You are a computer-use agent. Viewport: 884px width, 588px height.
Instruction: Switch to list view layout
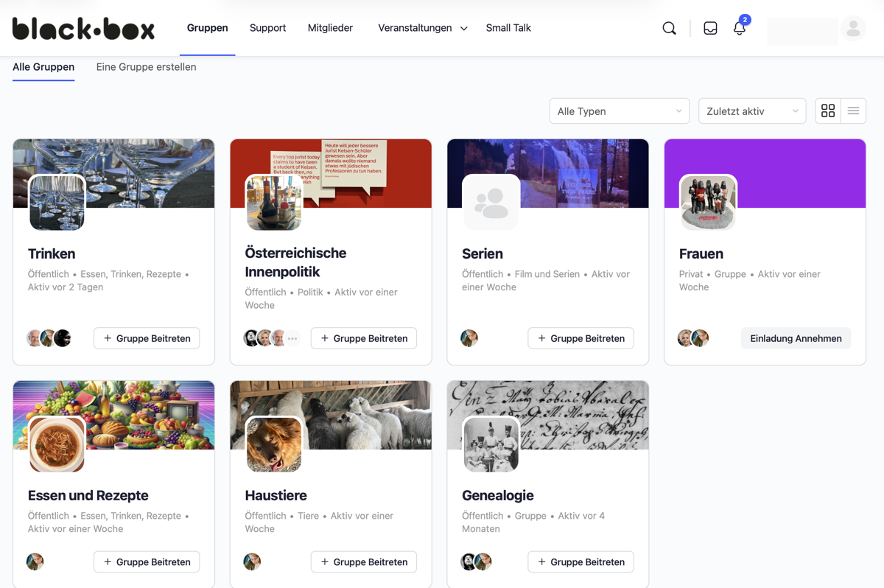coord(853,111)
